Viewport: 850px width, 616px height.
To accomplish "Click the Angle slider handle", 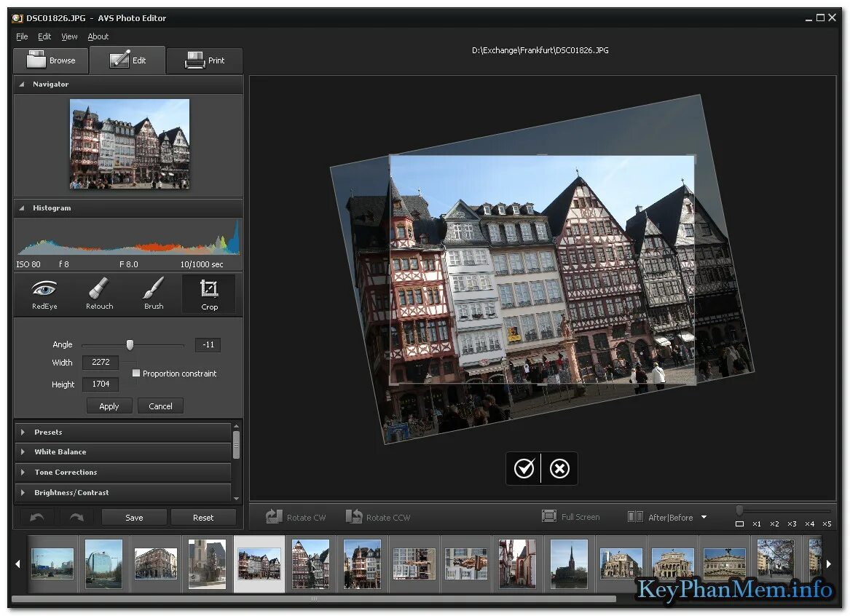I will click(x=130, y=345).
